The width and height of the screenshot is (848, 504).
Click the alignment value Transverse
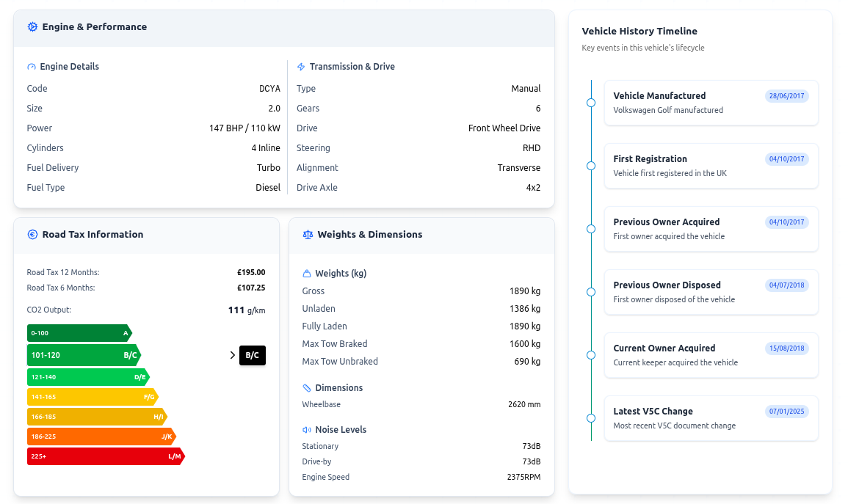click(519, 168)
